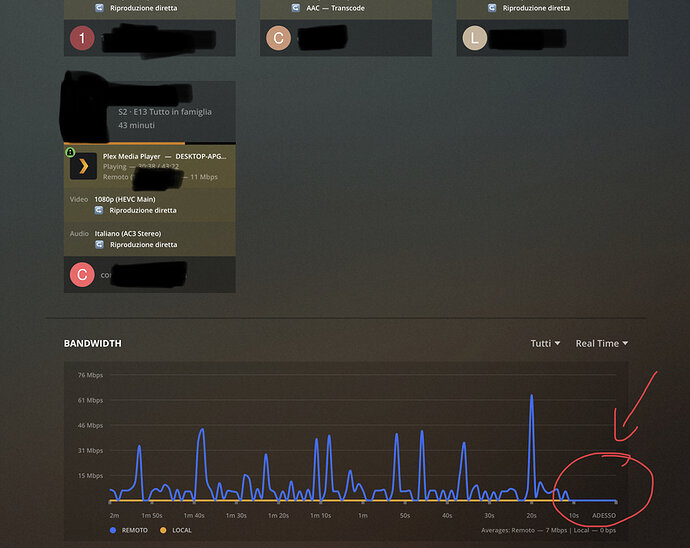Click the blue REMOTO legend dot
The width and height of the screenshot is (690, 548).
(x=113, y=530)
